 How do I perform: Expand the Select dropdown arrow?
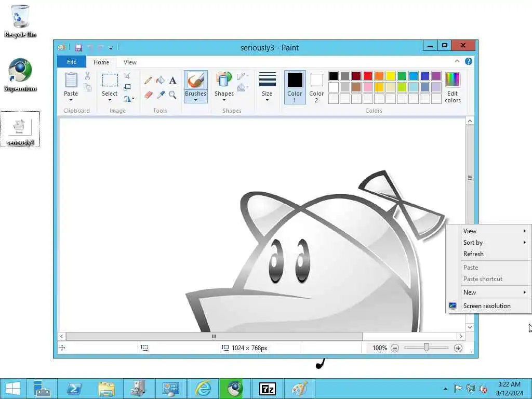coord(110,100)
